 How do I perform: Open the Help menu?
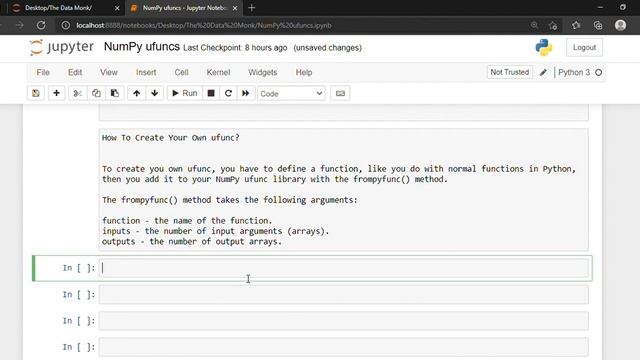(x=304, y=72)
